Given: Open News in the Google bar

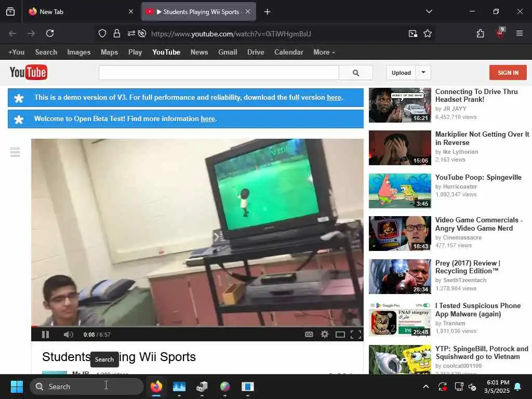Looking at the screenshot, I should [199, 52].
